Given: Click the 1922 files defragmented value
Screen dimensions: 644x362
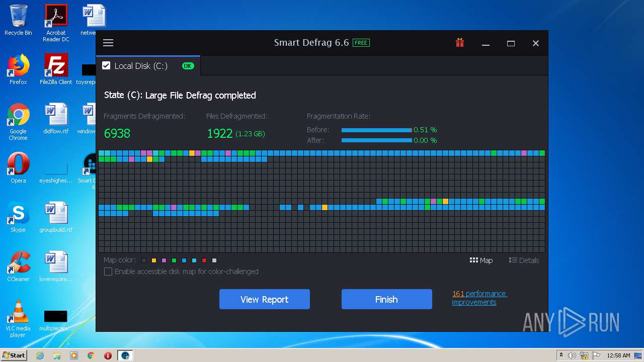Looking at the screenshot, I should tap(220, 133).
